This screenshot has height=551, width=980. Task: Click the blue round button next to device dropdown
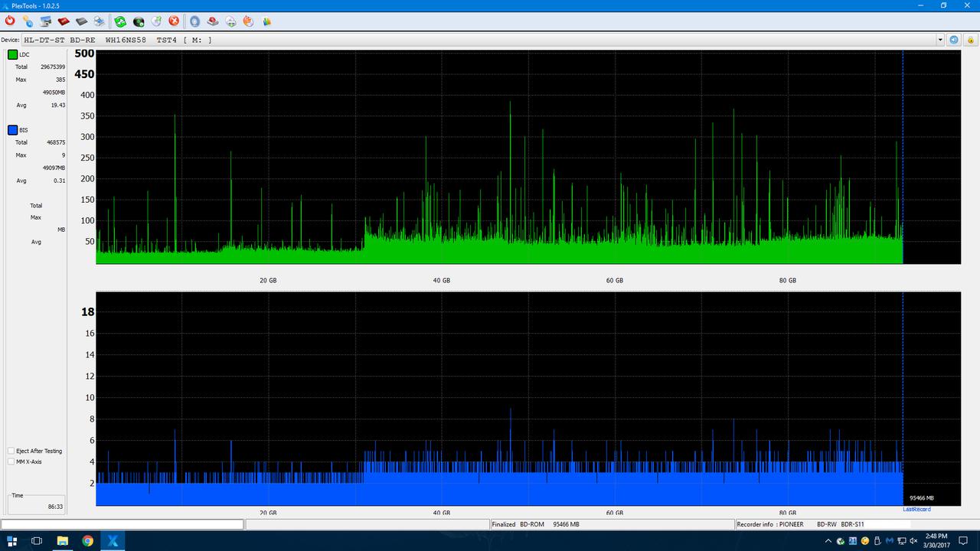[954, 40]
